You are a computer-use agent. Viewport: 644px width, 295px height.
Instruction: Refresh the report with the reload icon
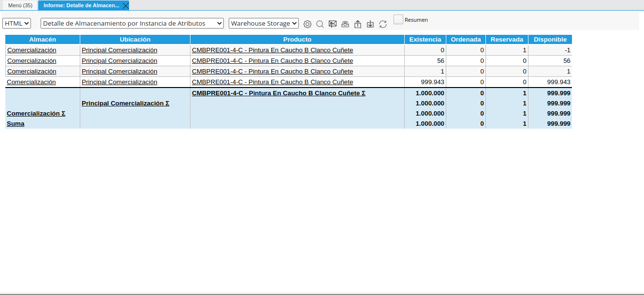[x=382, y=24]
